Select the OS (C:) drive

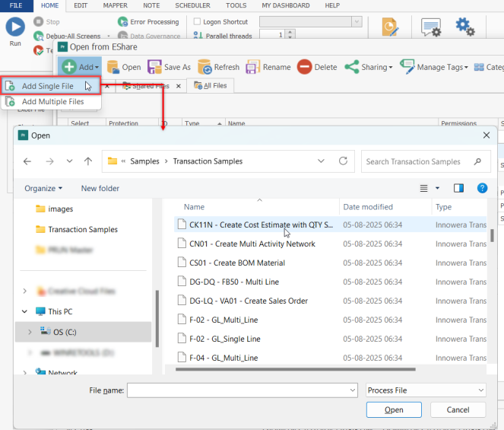pos(84,332)
